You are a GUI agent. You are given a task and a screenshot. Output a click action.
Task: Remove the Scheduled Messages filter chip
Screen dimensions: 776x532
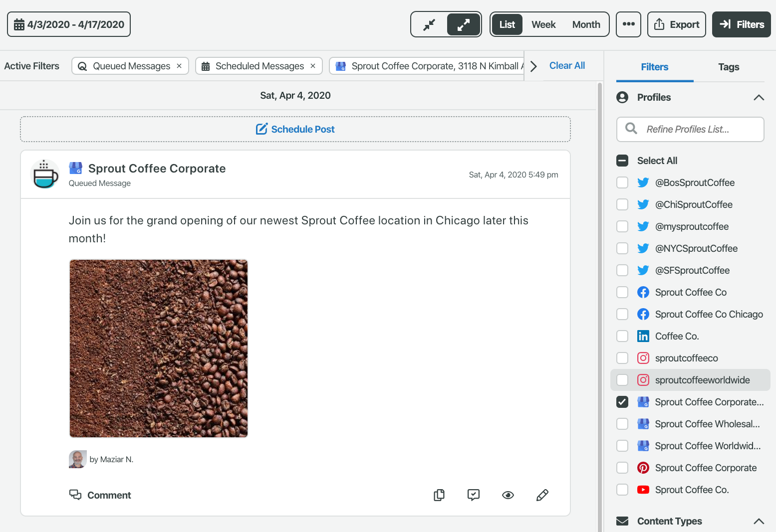coord(313,66)
